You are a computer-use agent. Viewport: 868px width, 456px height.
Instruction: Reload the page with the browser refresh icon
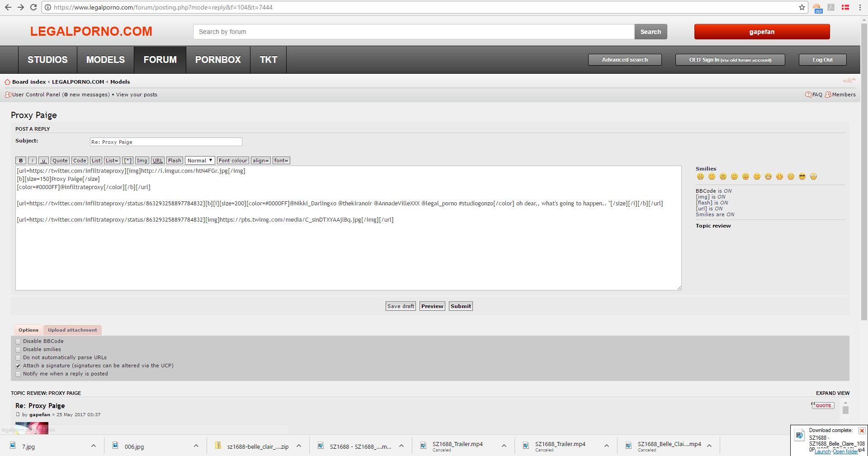tap(33, 7)
